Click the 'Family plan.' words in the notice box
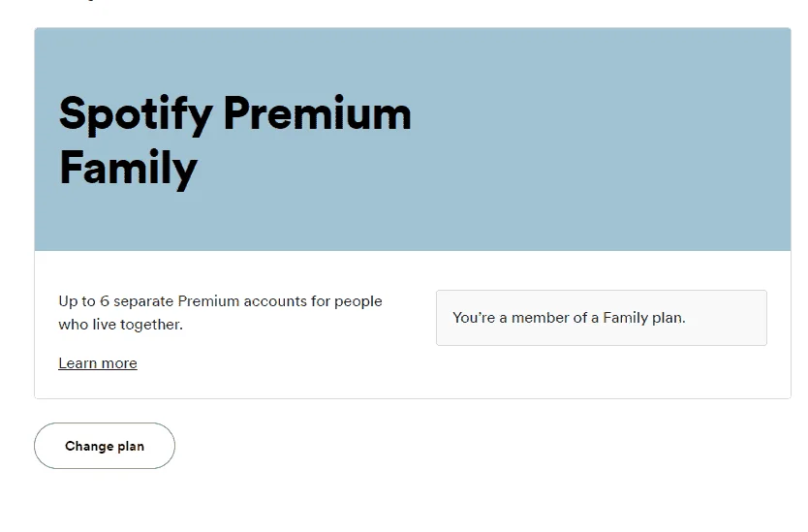 pyautogui.click(x=644, y=318)
